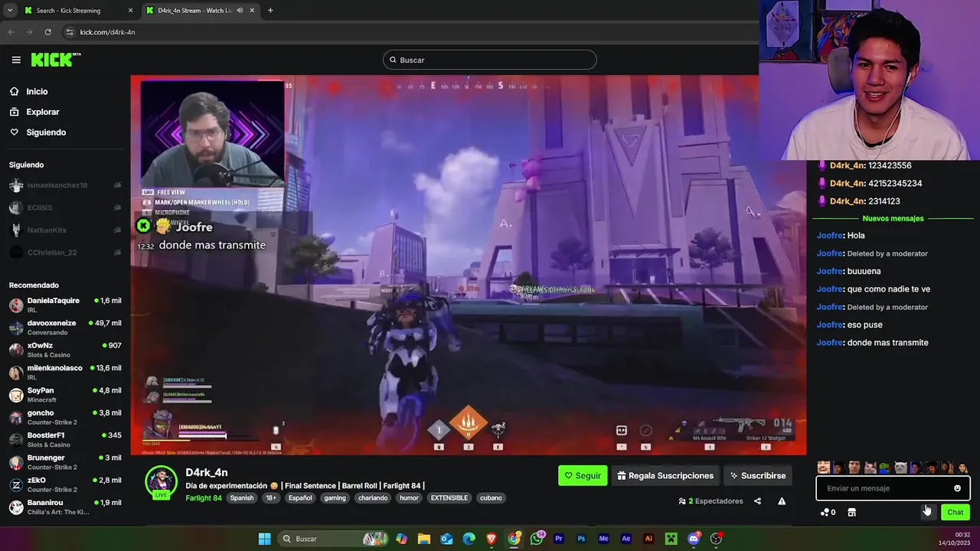Viewport: 980px width, 551px height.
Task: Focus the Buscar search box on Kick
Action: 489,60
